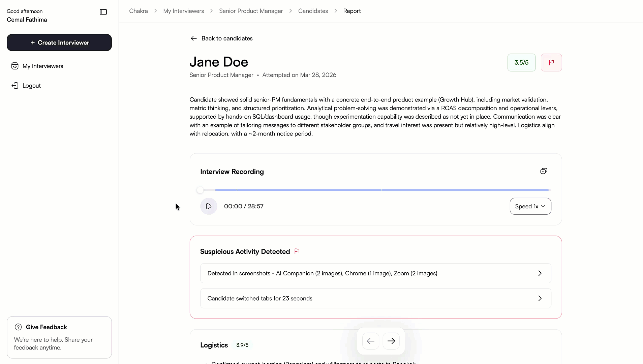
Task: Click the back arrow beside Back to candidates
Action: [x=194, y=38]
